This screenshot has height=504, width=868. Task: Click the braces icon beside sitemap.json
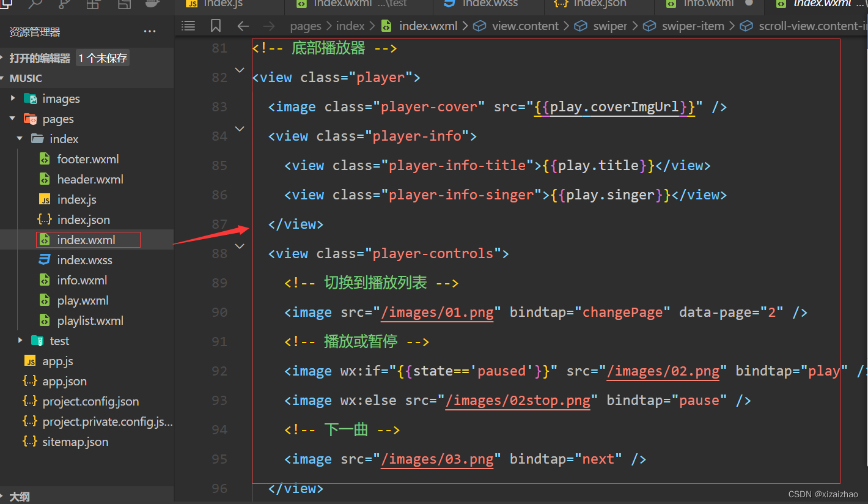click(29, 442)
